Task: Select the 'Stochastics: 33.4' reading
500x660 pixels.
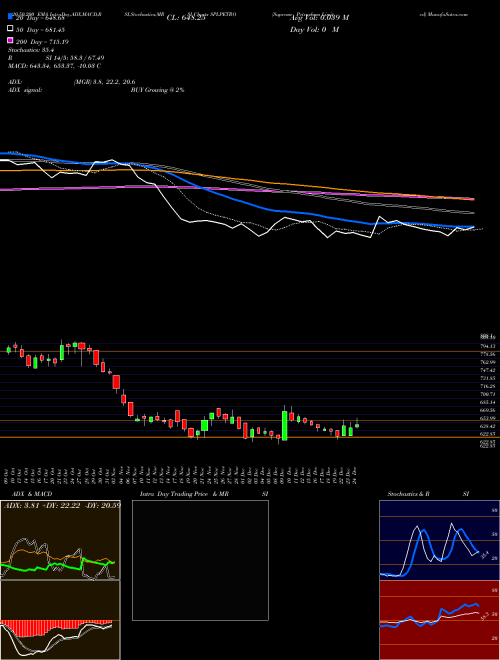Action: [32, 50]
